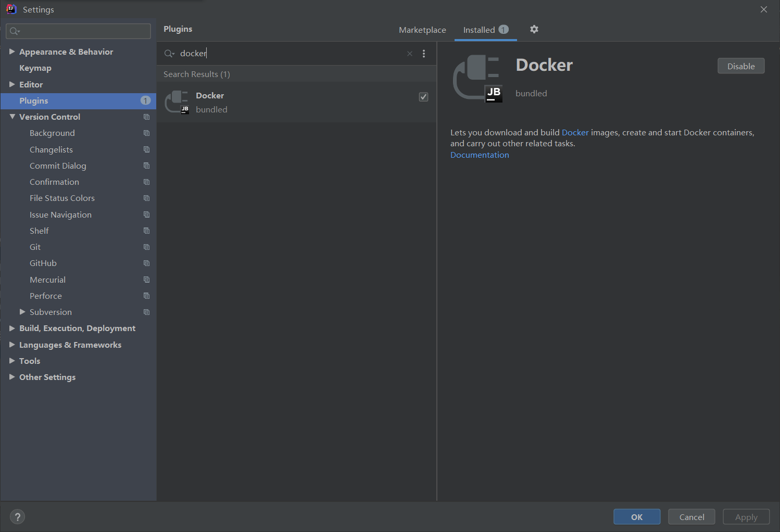Screen dimensions: 780x532
Task: Open Mercurial settings page
Action: coord(47,280)
